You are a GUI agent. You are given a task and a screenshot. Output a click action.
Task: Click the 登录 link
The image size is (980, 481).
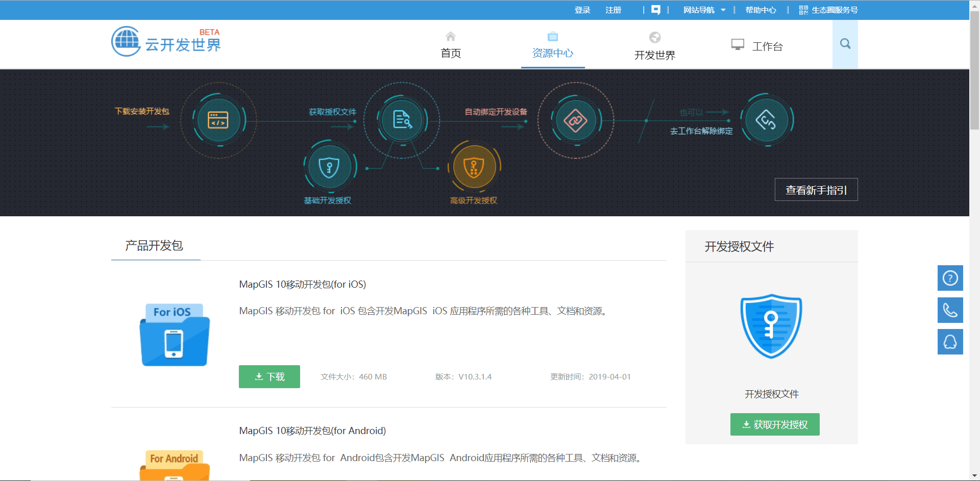coord(582,10)
